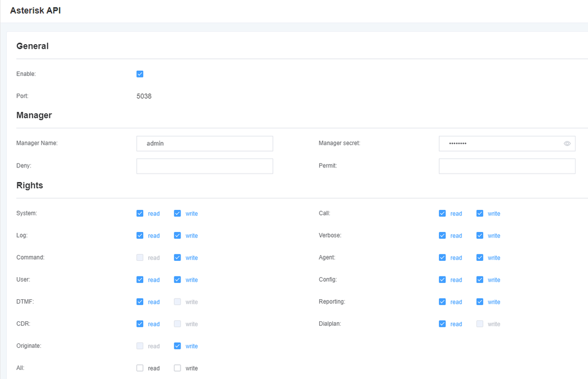Click the Manager section heading
This screenshot has width=588, height=379.
[x=34, y=115]
